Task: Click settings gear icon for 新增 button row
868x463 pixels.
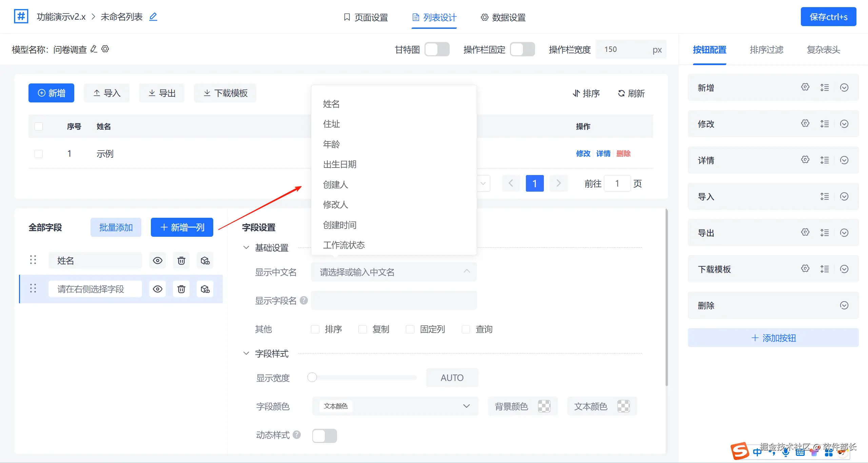Action: (x=805, y=87)
